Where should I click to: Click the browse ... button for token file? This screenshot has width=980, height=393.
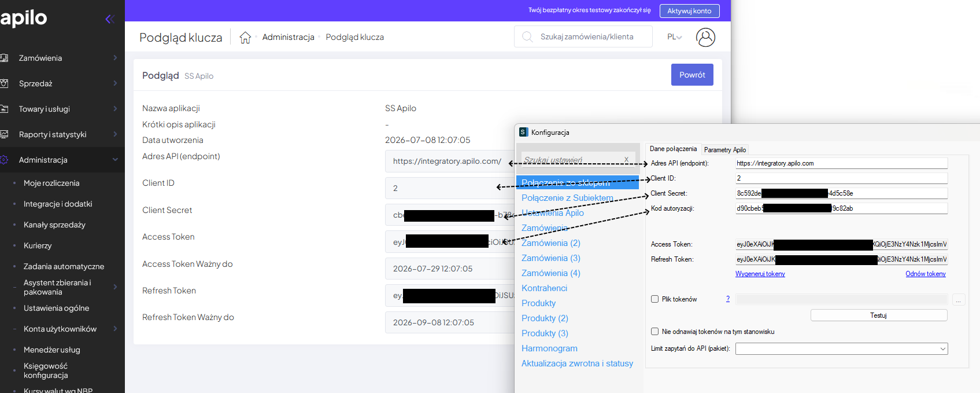click(958, 300)
